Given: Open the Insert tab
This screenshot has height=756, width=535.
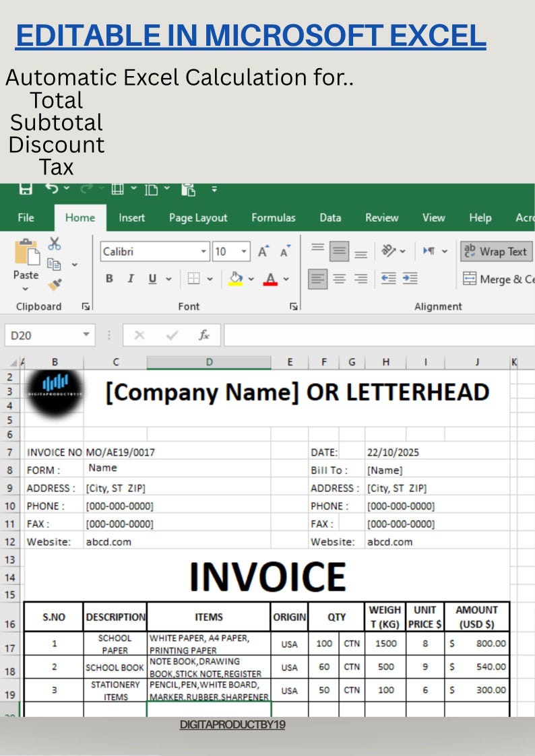Looking at the screenshot, I should pyautogui.click(x=131, y=218).
